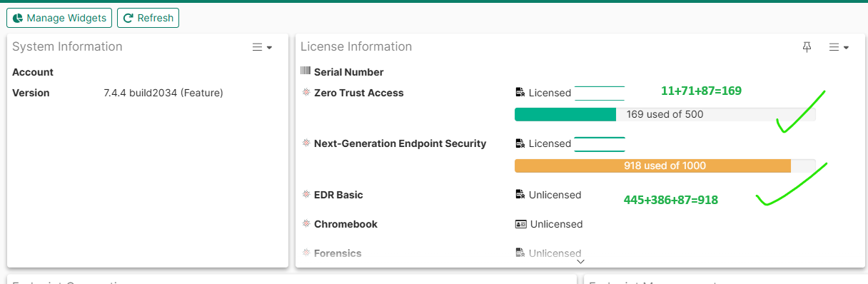Viewport: 868px width, 284px height.
Task: Click the Chromebook unlicensed card icon
Action: 521,223
